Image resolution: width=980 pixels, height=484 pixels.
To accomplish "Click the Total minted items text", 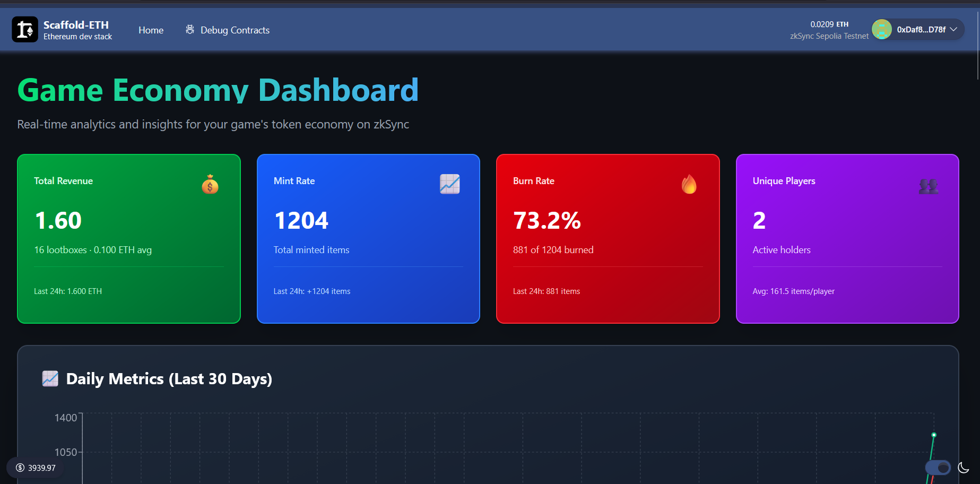I will (311, 250).
